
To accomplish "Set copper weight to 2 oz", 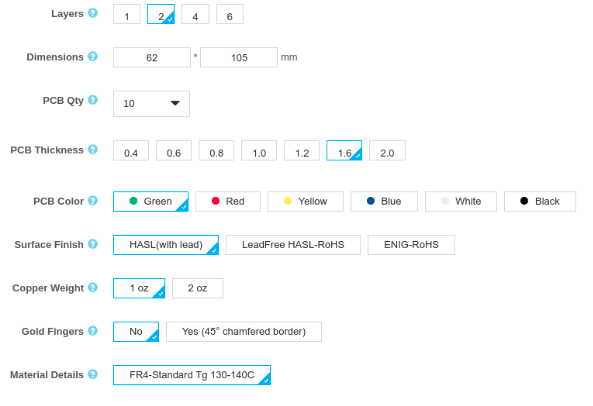I will coord(197,288).
